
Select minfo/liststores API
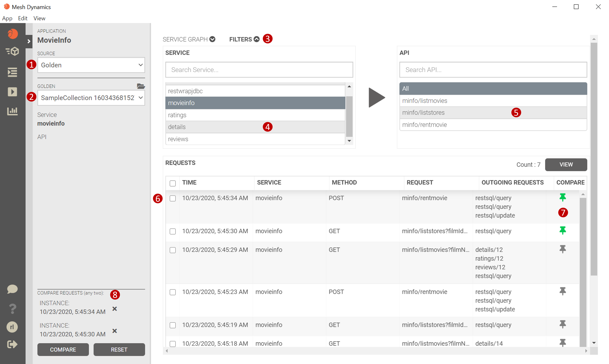(493, 113)
